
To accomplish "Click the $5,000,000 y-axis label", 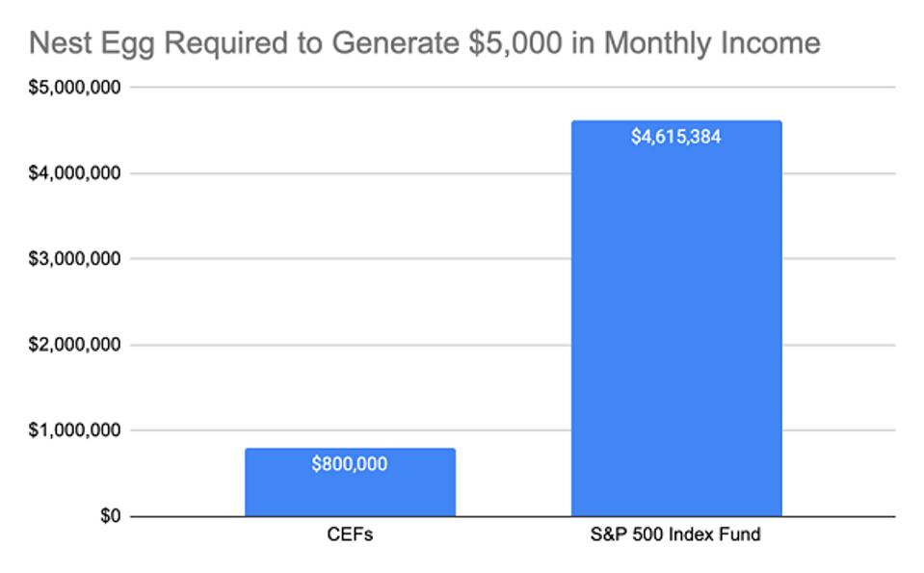I will 75,88.
